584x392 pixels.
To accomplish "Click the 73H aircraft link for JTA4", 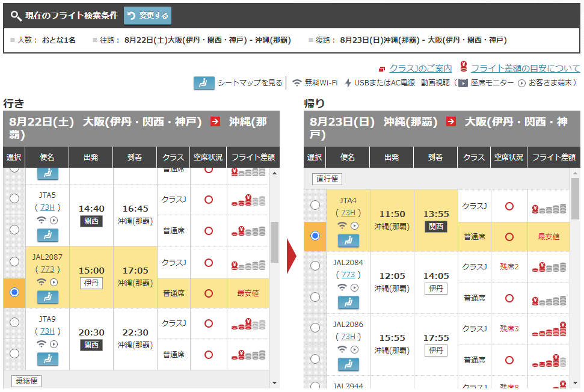I will 348,213.
